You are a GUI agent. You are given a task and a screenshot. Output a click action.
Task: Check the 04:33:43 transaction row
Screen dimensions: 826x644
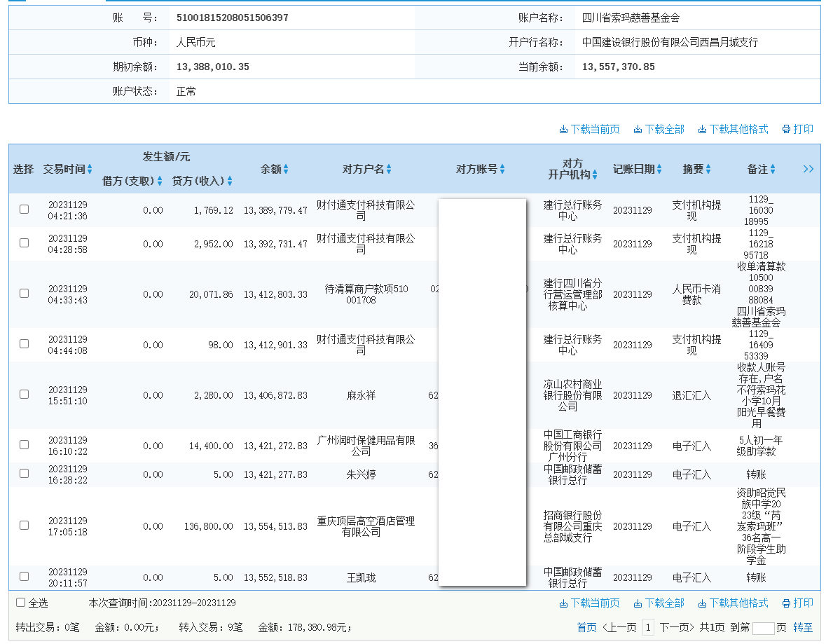pos(25,294)
